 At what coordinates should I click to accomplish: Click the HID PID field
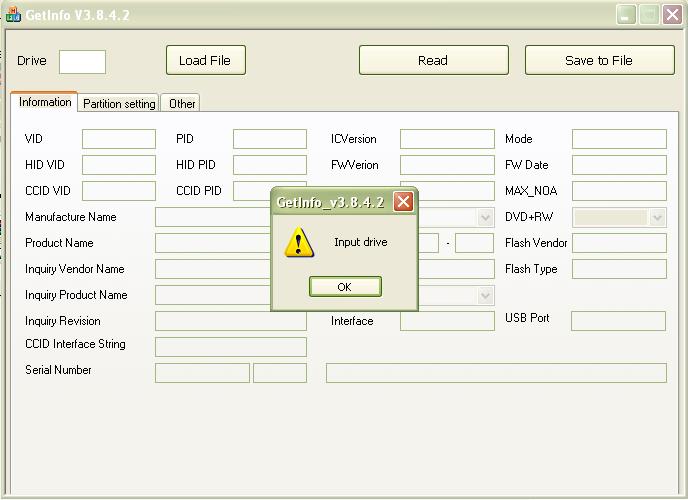point(270,165)
